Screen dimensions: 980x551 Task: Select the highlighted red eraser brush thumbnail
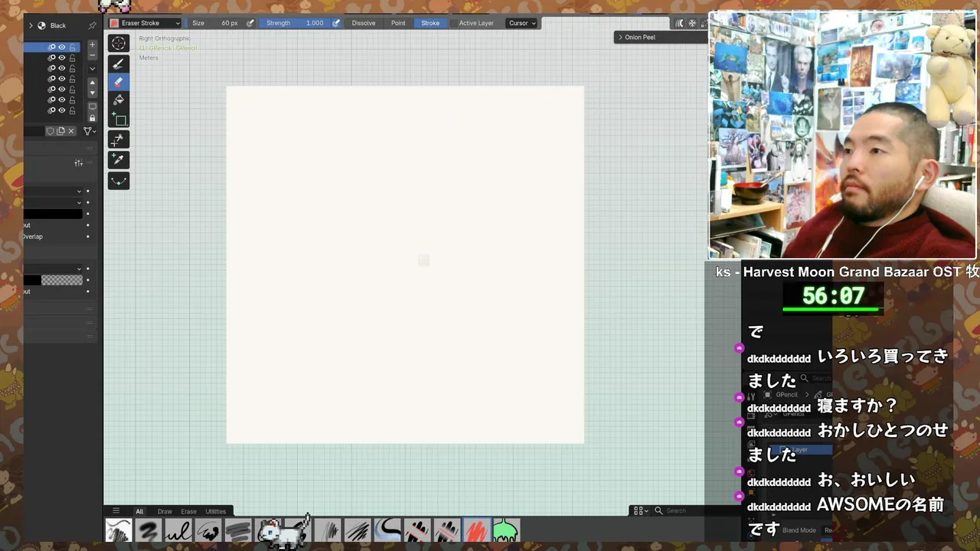click(x=476, y=530)
